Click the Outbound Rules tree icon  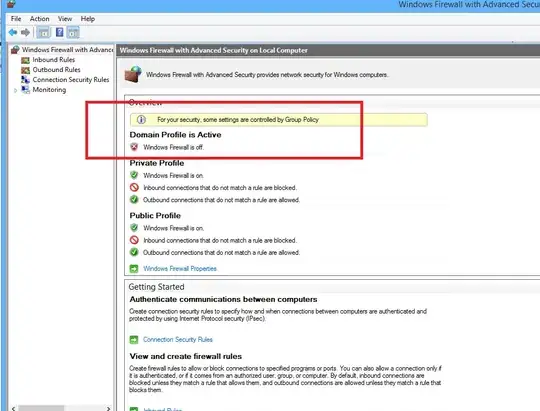click(x=25, y=70)
